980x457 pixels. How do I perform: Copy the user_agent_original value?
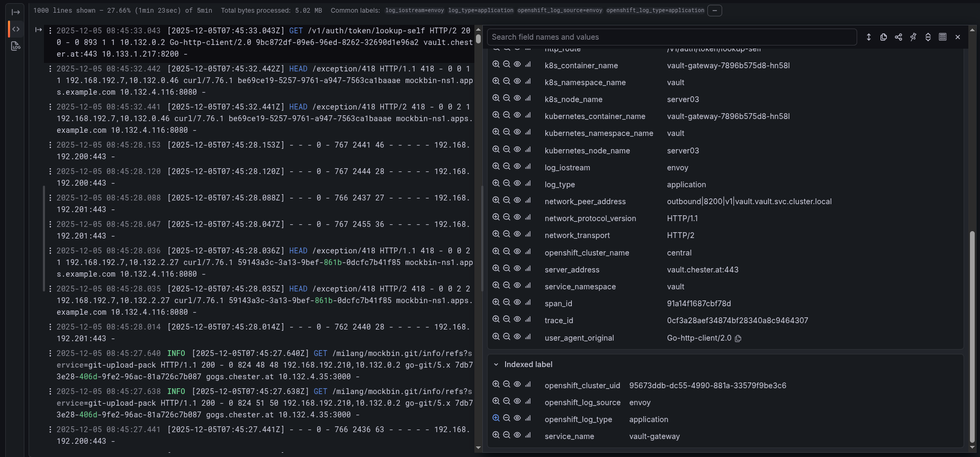738,339
